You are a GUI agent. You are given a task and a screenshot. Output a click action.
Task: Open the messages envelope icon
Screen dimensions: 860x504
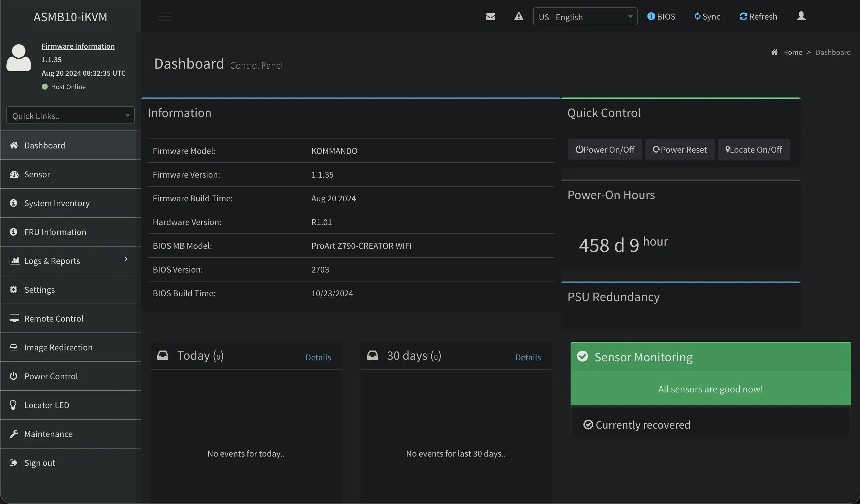click(x=490, y=16)
